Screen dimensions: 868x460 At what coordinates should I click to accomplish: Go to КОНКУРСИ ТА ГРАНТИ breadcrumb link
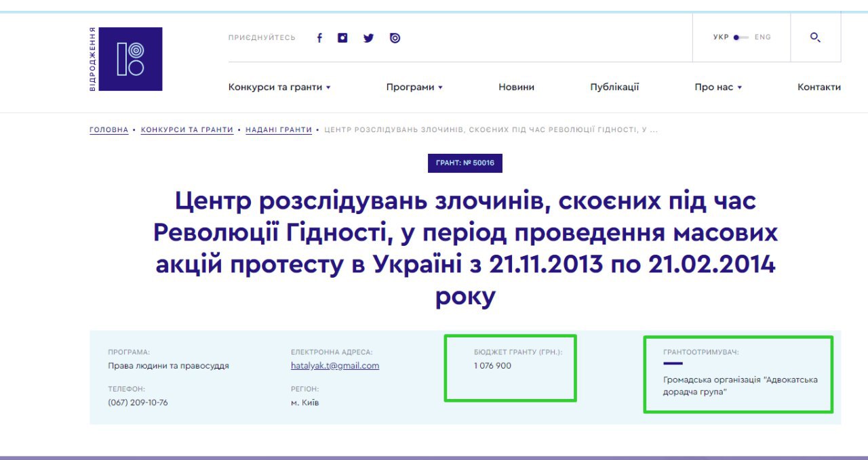click(x=187, y=129)
